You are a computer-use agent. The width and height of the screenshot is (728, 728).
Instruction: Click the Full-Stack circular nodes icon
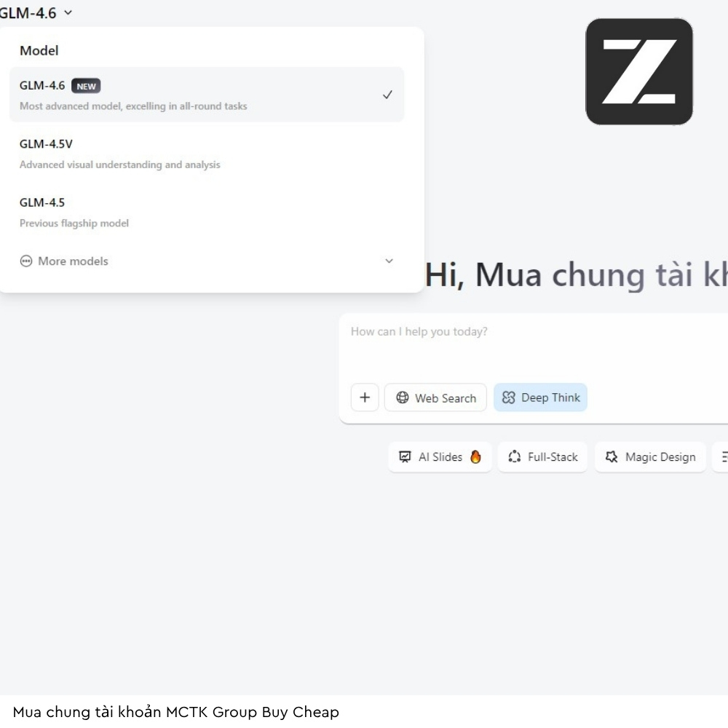tap(515, 456)
